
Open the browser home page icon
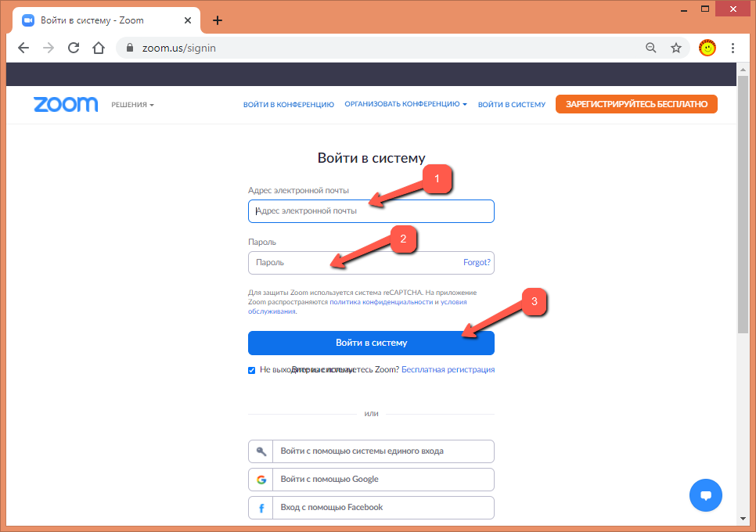(x=99, y=48)
